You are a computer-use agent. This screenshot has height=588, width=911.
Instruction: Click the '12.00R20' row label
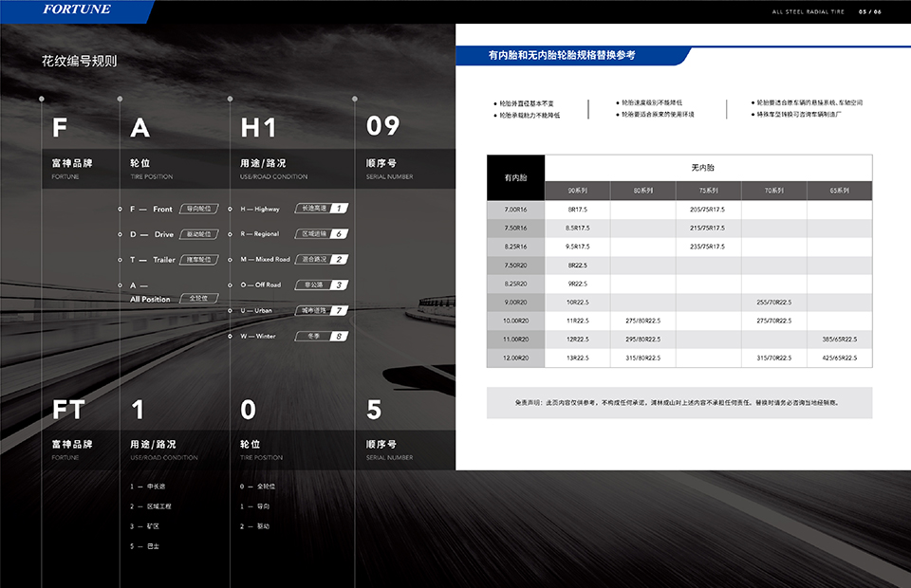516,358
